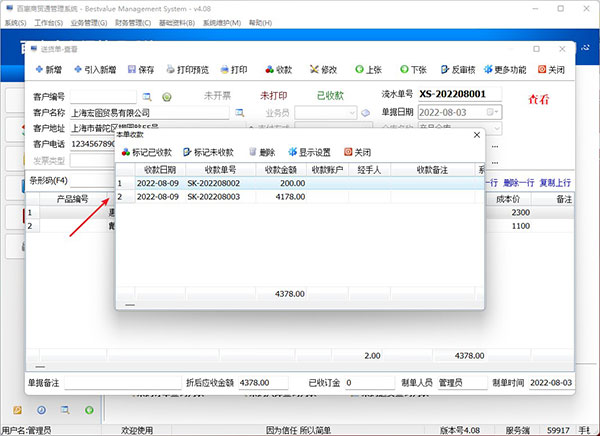The height and width of the screenshot is (436, 600).
Task: Click 标记已收款 in the payment dialog
Action: click(147, 152)
